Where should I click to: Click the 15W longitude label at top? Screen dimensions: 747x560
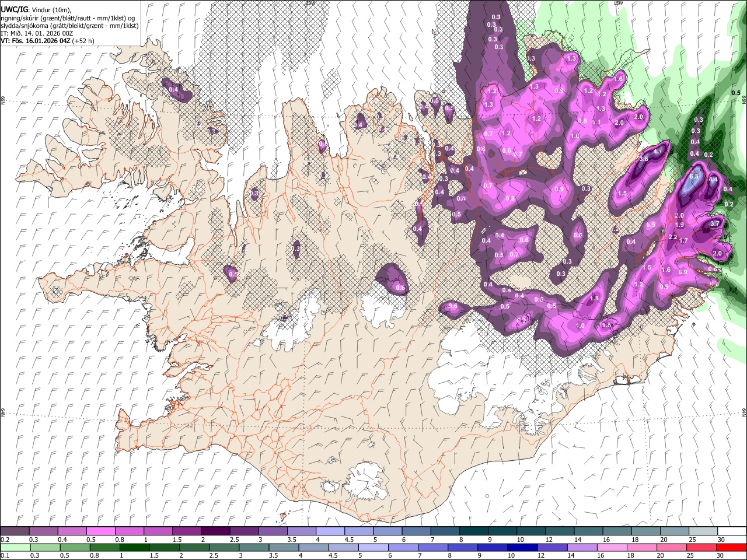(x=617, y=3)
